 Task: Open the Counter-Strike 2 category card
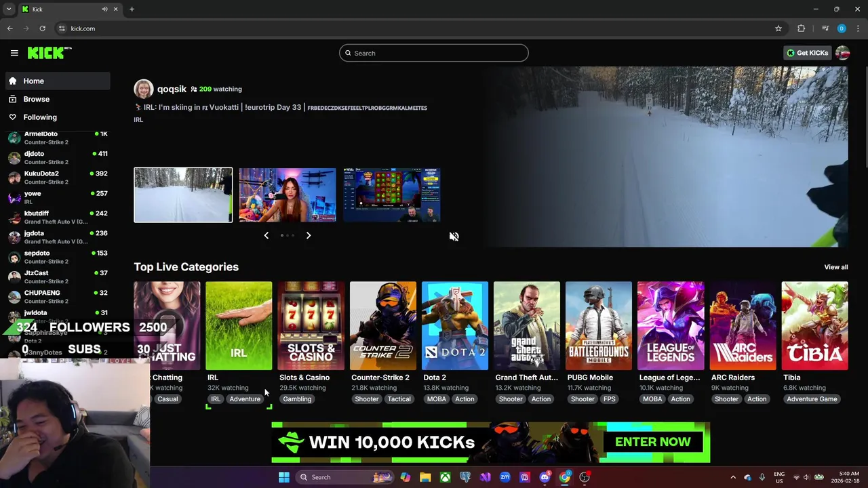point(383,326)
